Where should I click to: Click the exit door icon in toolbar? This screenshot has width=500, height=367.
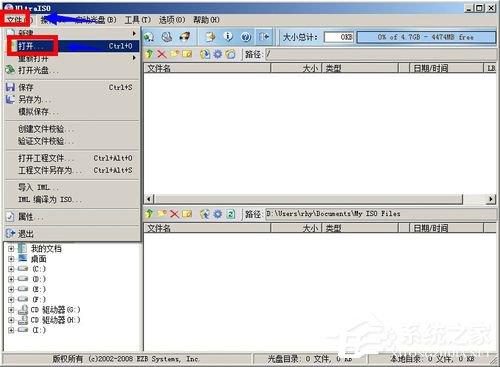point(264,37)
